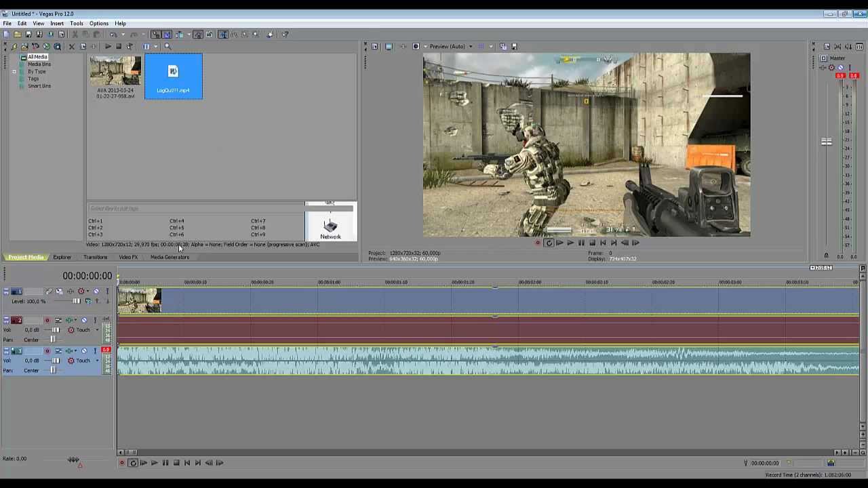Click track motion icon on video track 1
The image size is (868, 488).
pos(59,291)
